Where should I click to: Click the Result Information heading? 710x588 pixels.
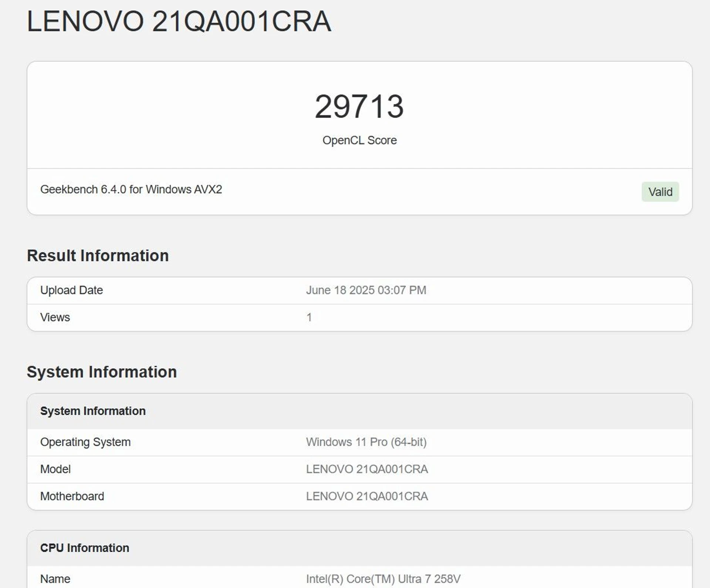tap(98, 256)
